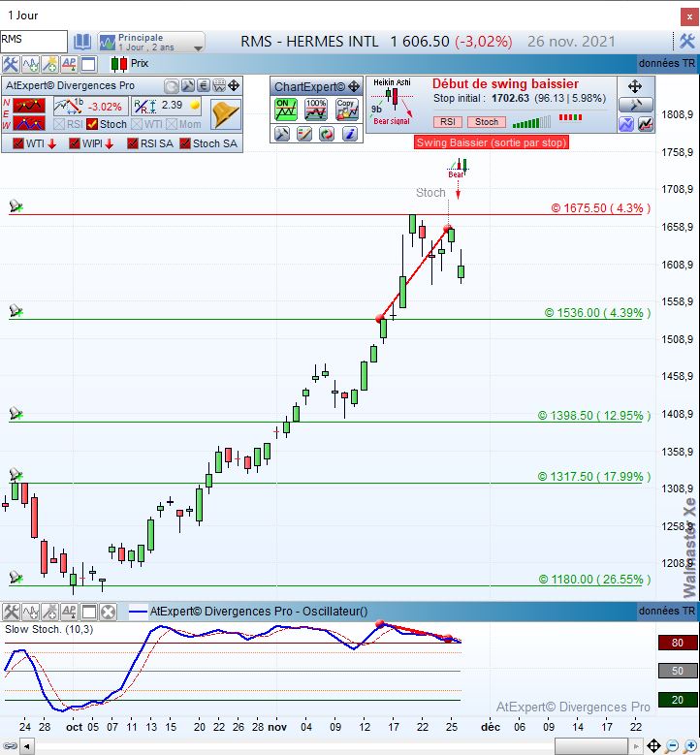Click the alert bell at 1180.00 level
Image resolution: width=700 pixels, height=755 pixels.
(x=16, y=577)
